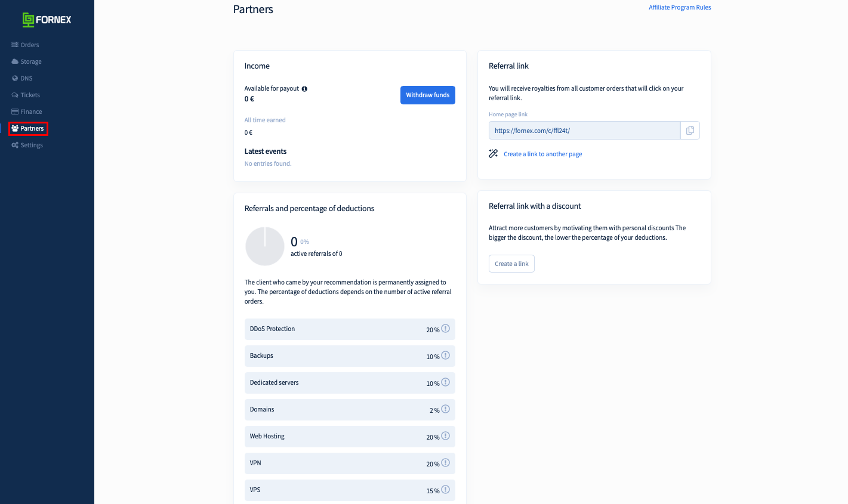Click the home page referral link field

[x=584, y=131]
